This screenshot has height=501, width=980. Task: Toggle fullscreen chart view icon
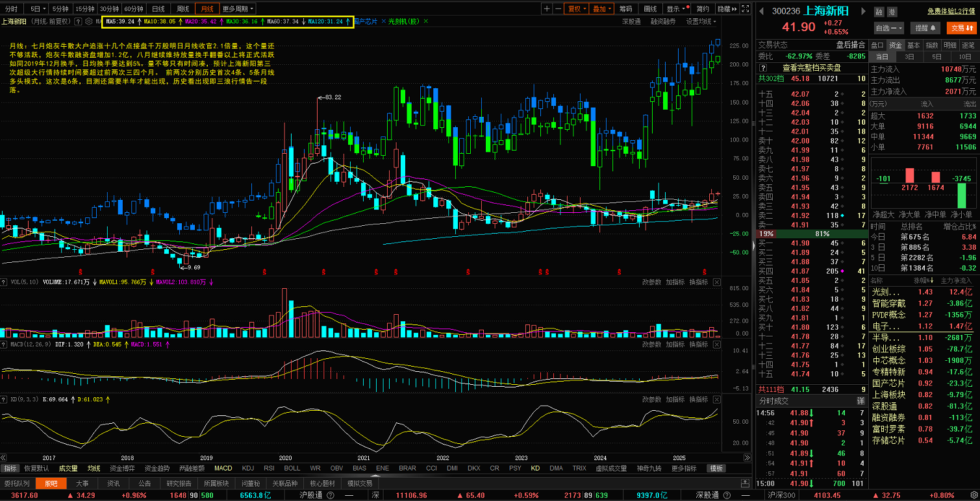tap(744, 8)
